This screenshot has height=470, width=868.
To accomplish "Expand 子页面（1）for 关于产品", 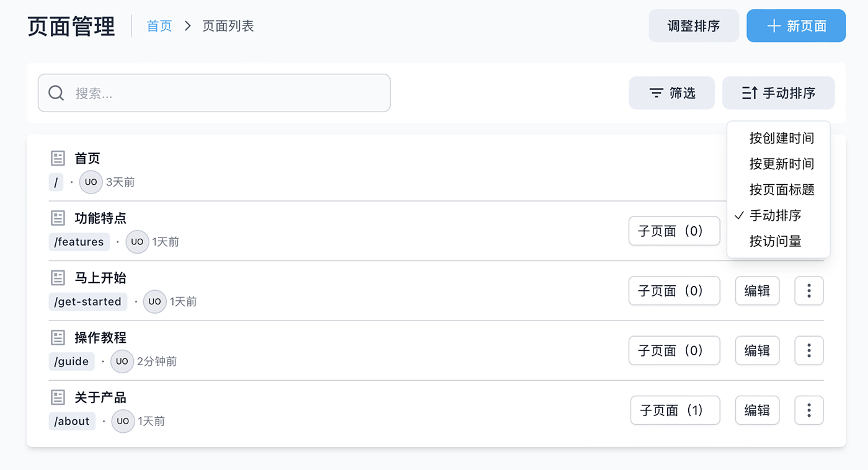I will (675, 410).
